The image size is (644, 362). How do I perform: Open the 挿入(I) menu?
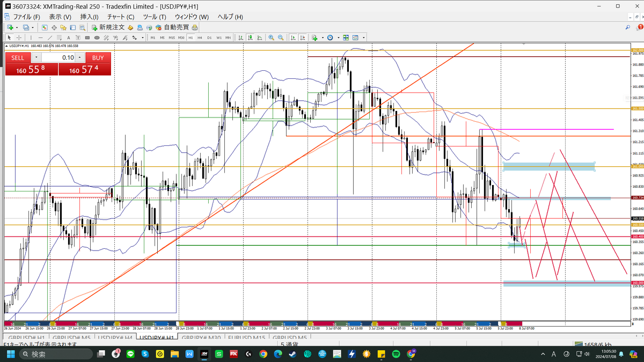(x=90, y=17)
